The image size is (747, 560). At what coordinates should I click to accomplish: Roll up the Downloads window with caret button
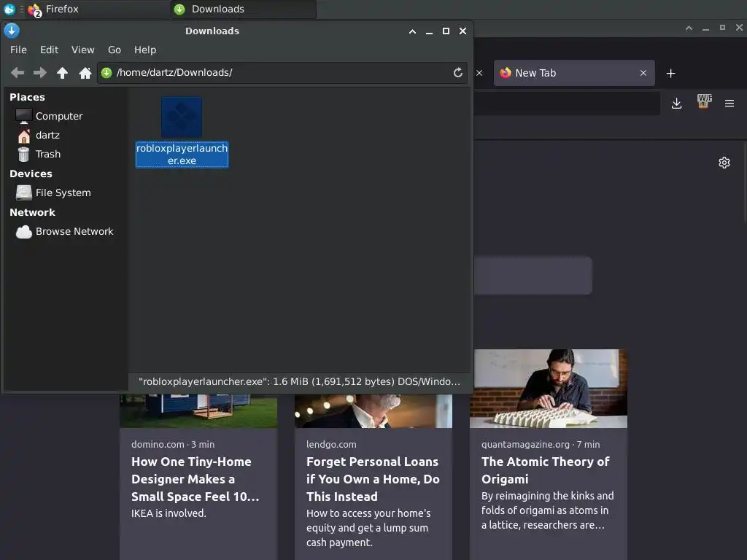[413, 31]
